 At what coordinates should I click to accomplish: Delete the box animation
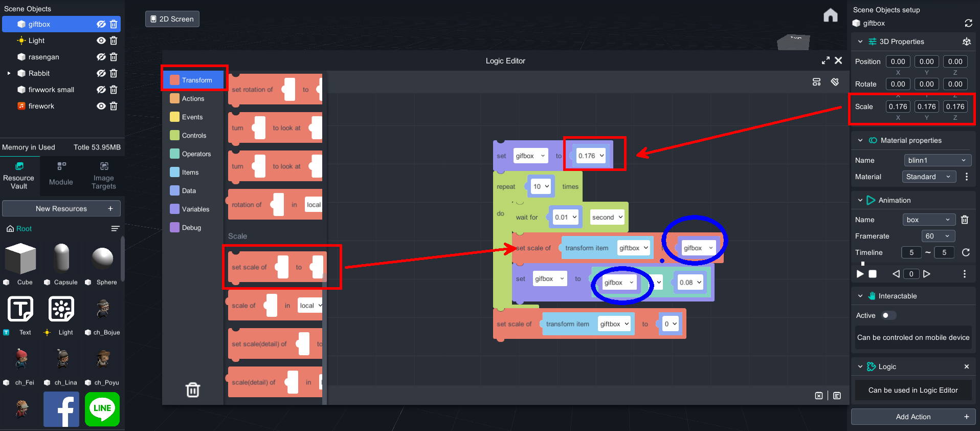tap(965, 220)
